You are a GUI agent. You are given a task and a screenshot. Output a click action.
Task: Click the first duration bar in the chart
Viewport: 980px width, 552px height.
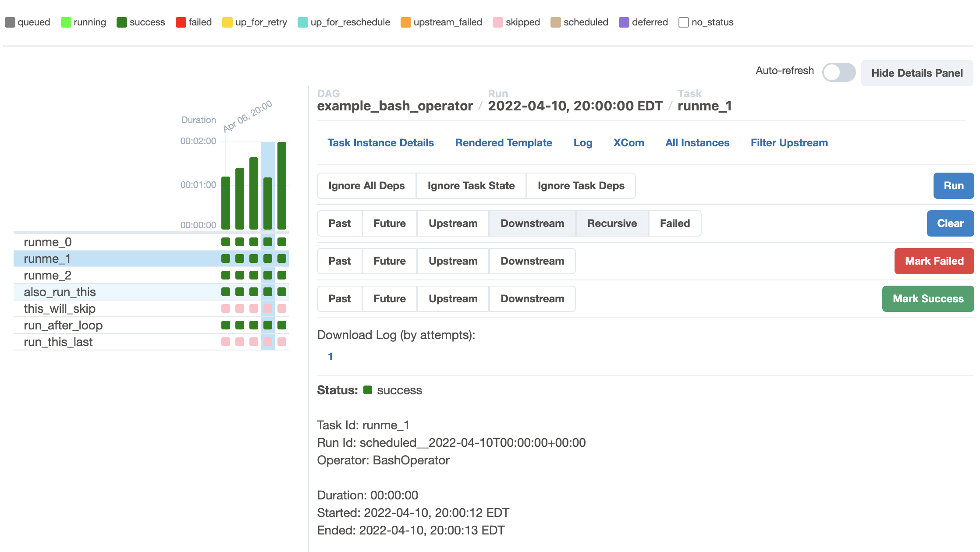[226, 202]
